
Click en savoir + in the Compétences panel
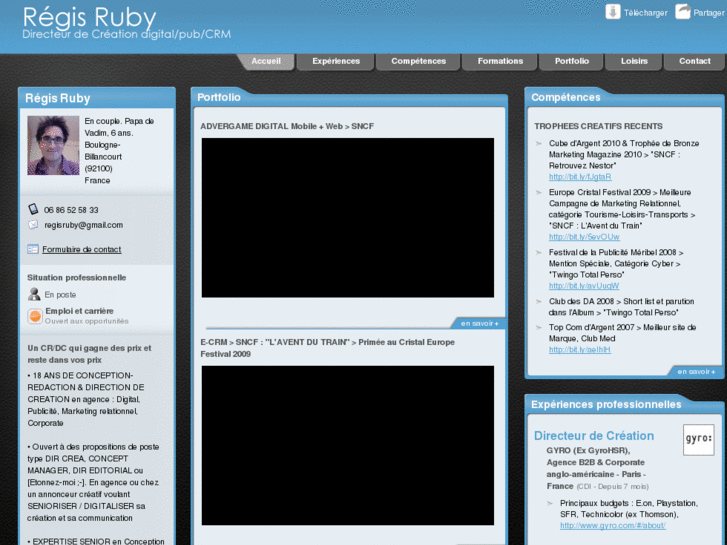[x=696, y=372]
